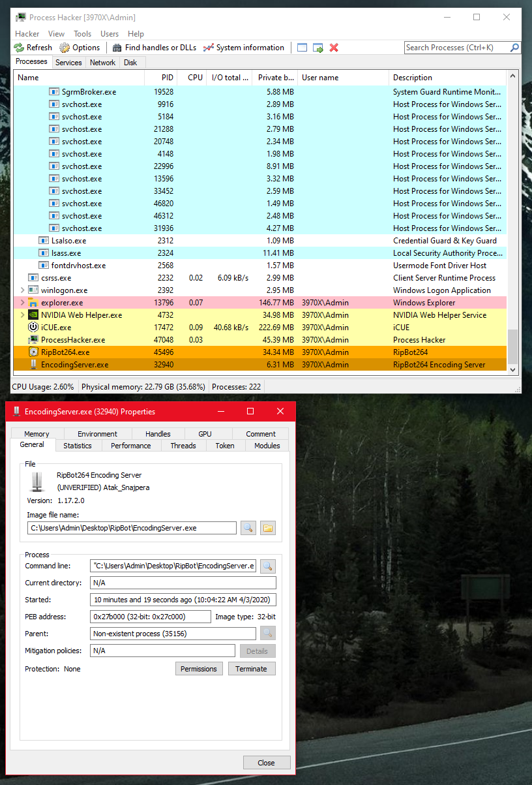The width and height of the screenshot is (532, 785).
Task: Click the EncodingServer.exe process icon
Action: point(33,365)
